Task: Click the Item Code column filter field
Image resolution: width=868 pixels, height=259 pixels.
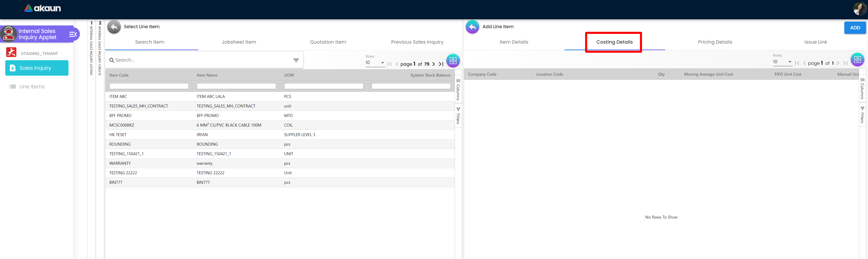Action: (x=149, y=86)
